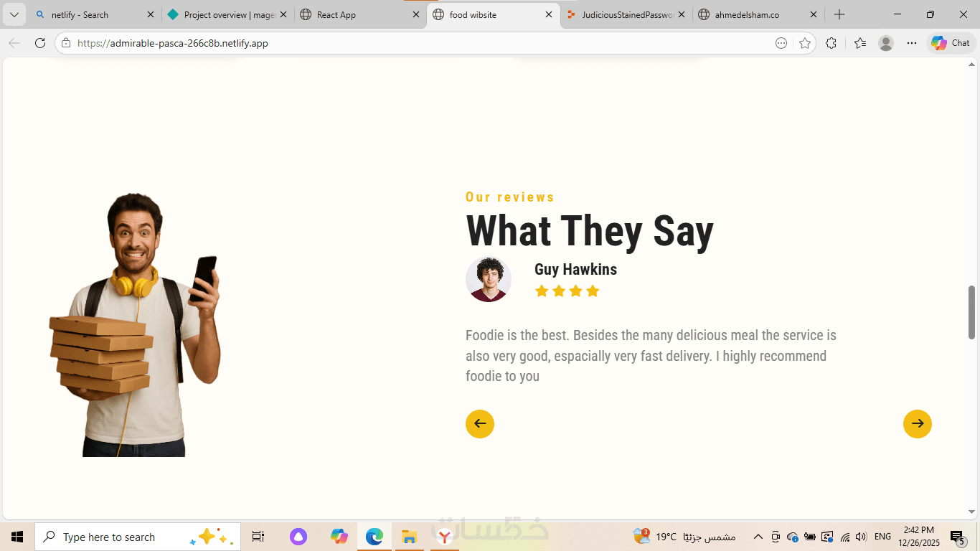Image resolution: width=980 pixels, height=551 pixels.
Task: Add page to favorites with the star icon
Action: [805, 43]
